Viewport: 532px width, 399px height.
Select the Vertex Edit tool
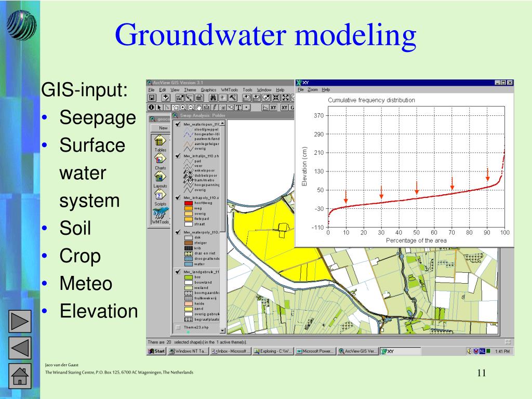coord(167,107)
